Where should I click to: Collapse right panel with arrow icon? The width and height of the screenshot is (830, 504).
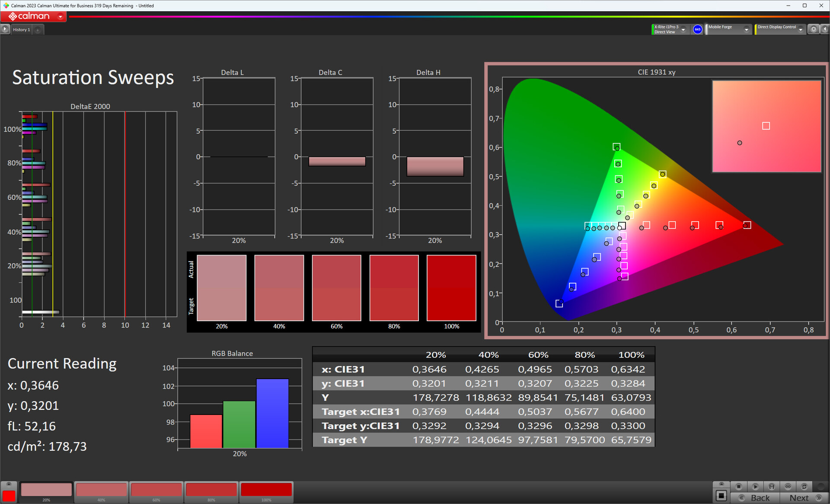tap(825, 29)
